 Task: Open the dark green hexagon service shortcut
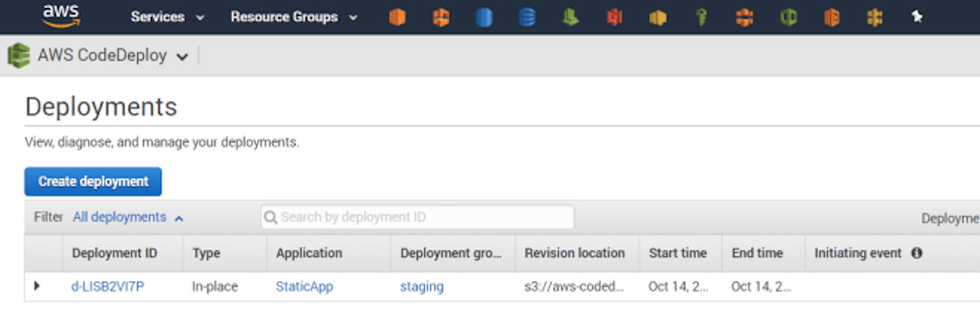pos(788,17)
